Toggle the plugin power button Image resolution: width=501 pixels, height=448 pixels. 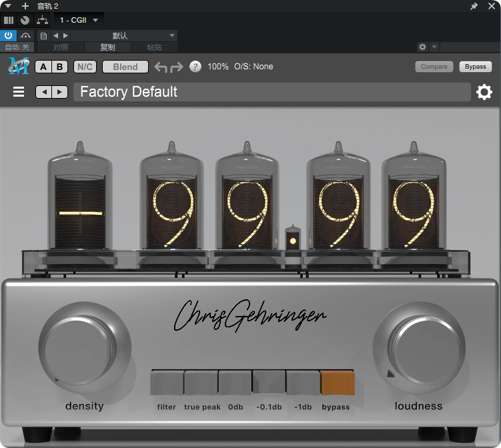8,35
